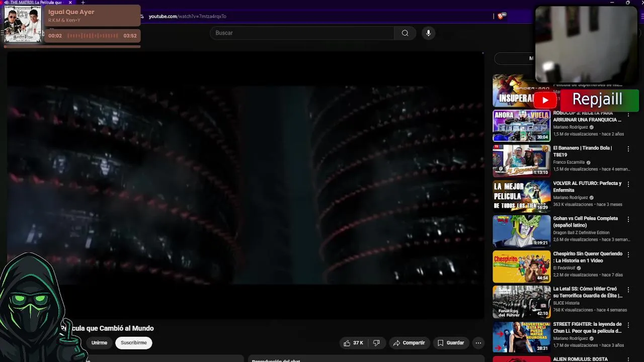The height and width of the screenshot is (362, 644).
Task: Open title Chespirito Sin Querer Queriendo
Action: coord(588,257)
